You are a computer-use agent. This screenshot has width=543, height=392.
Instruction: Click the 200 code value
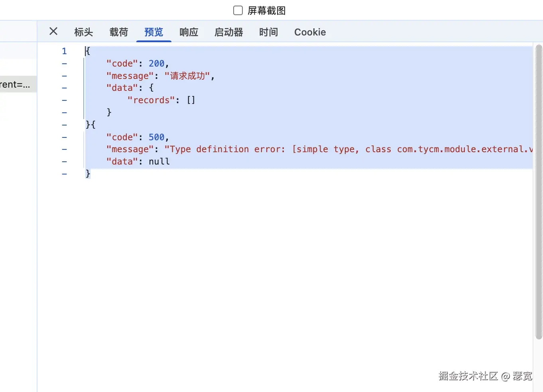(156, 64)
